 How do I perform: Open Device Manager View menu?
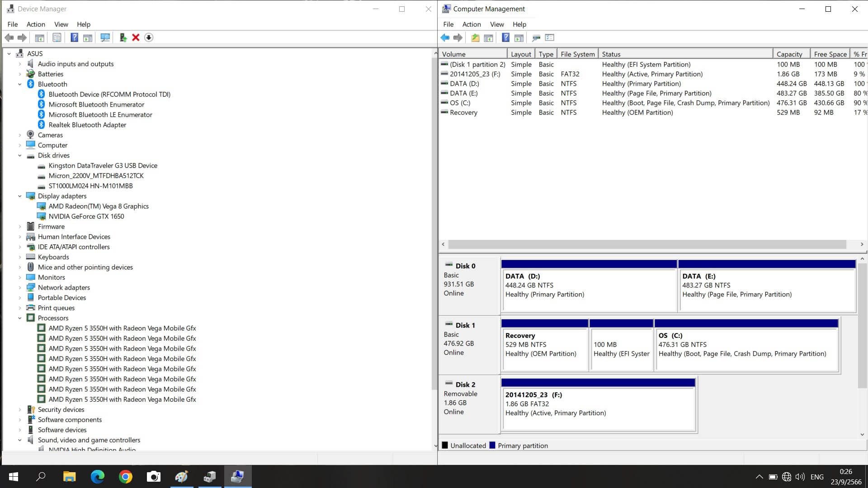click(61, 24)
